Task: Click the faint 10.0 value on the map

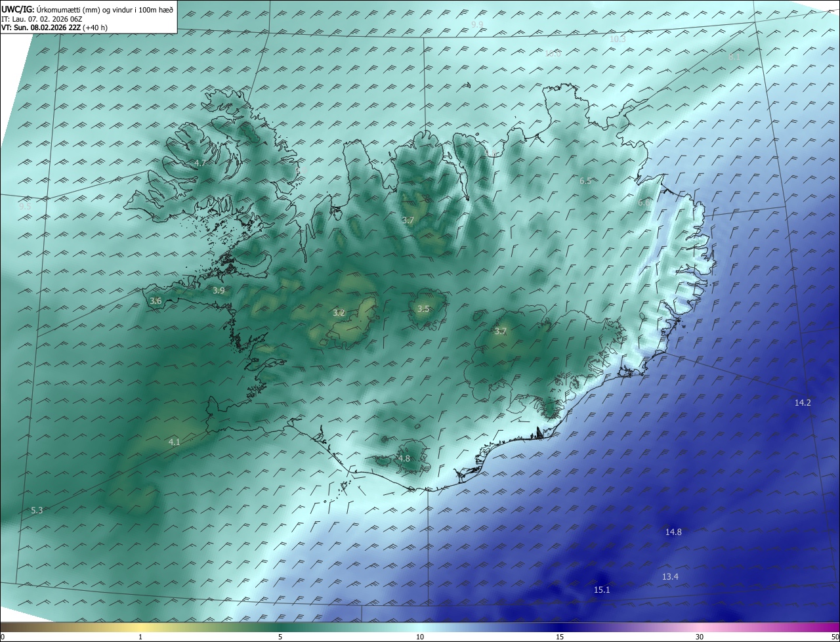Action: coord(553,54)
